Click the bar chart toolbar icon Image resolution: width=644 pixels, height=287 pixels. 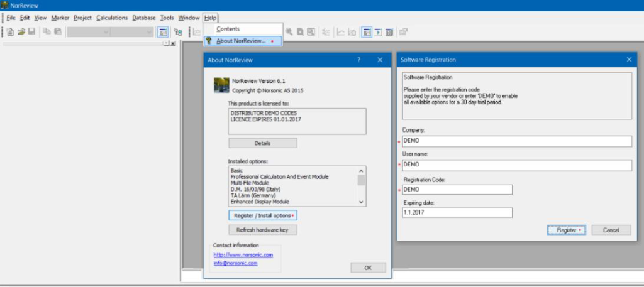[x=352, y=32]
